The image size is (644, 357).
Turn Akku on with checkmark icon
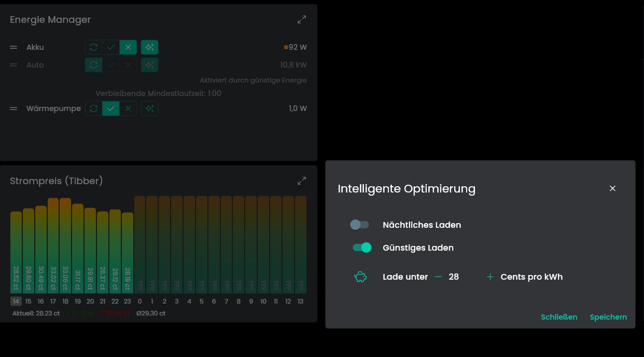click(x=111, y=47)
